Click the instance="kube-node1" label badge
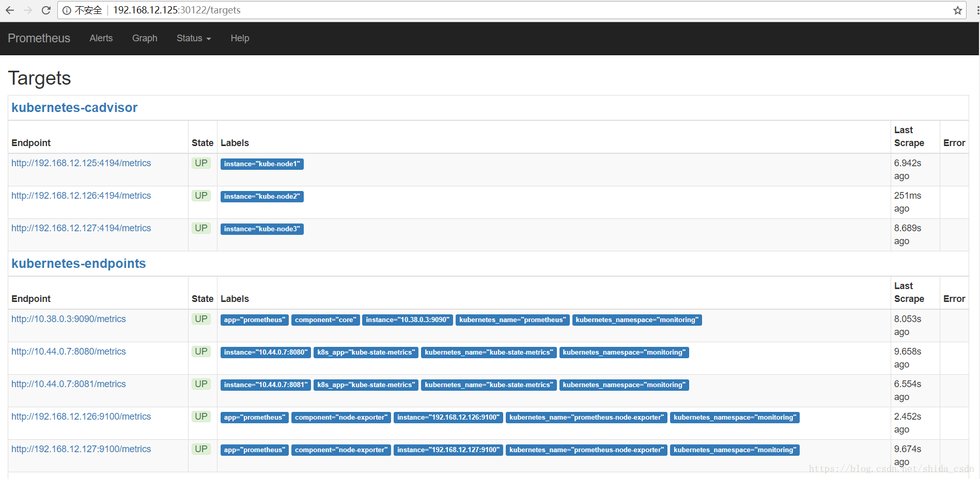This screenshot has width=980, height=479. pos(262,164)
